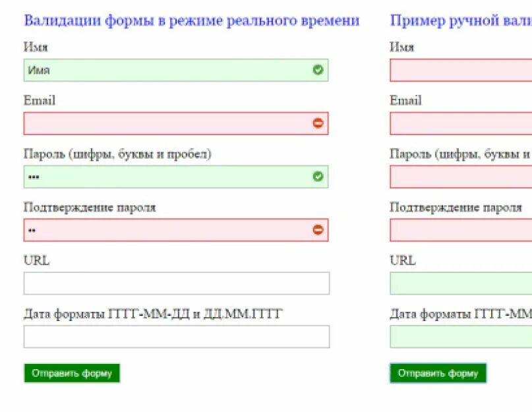The image size is (532, 412).
Task: Click the red error icon in the Подтверждение пароля field
Action: coord(318,230)
